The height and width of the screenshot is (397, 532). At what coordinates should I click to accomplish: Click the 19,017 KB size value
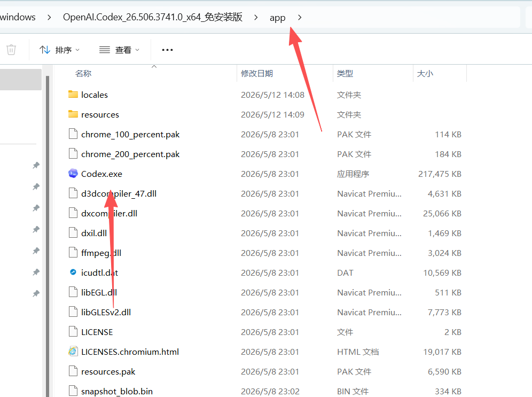coord(442,352)
